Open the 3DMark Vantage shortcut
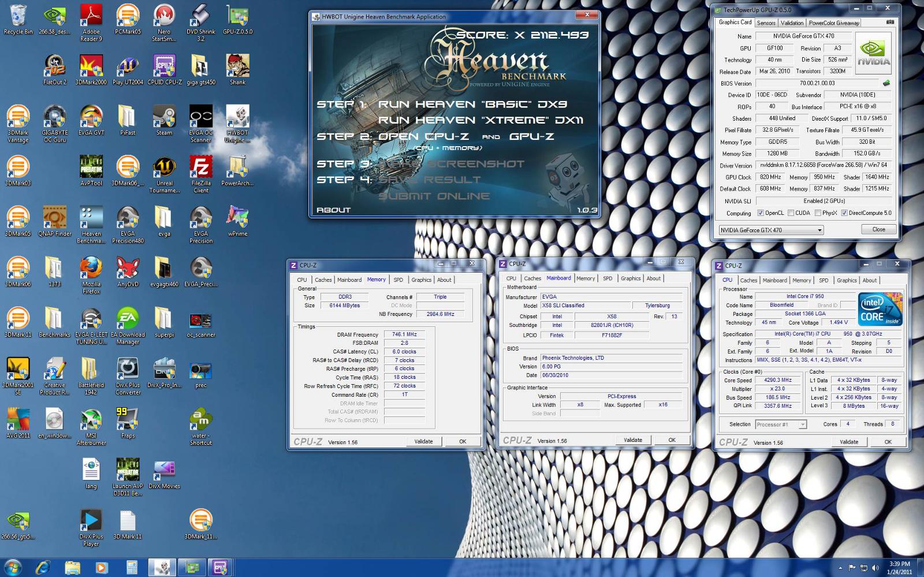 click(18, 124)
